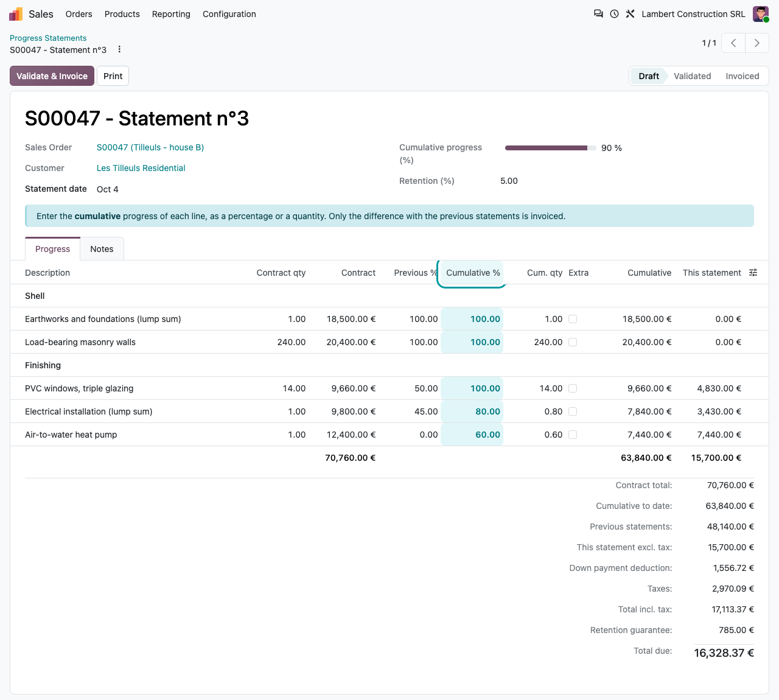
Task: Open the discuss messages icon
Action: point(598,14)
